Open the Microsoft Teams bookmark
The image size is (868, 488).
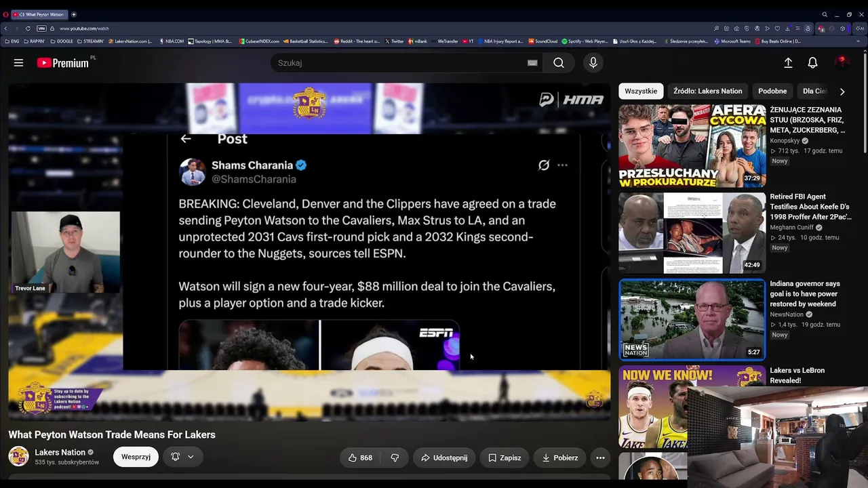(x=732, y=41)
